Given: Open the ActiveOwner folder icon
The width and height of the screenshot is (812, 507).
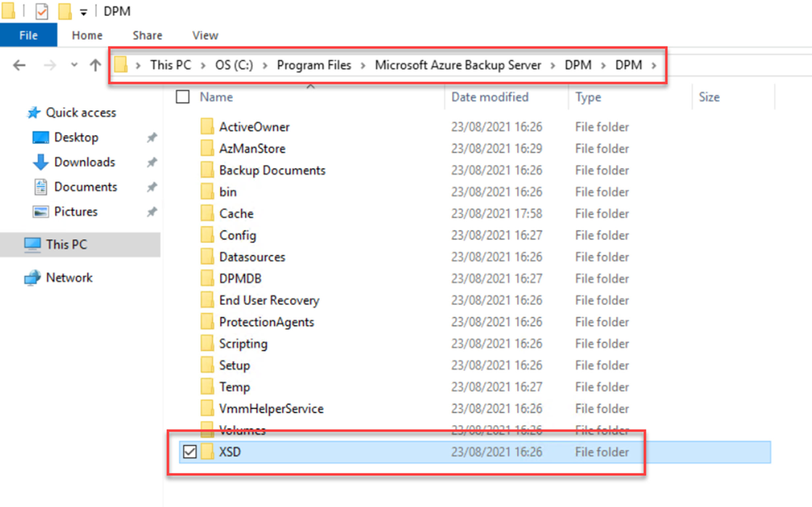Looking at the screenshot, I should tap(207, 127).
